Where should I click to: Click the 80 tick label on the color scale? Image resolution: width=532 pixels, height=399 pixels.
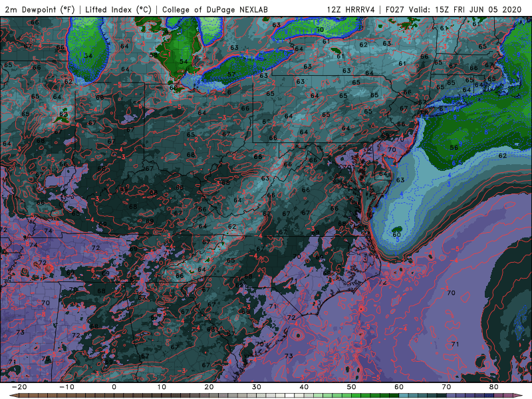[494, 387]
